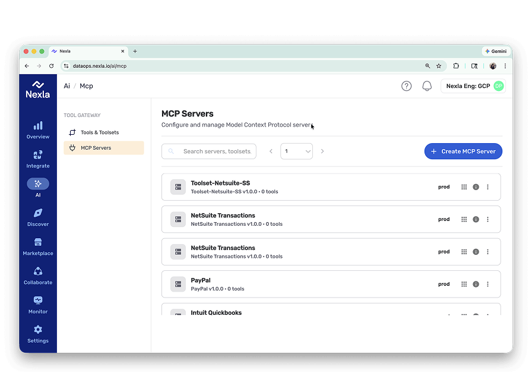Open Settings from the bottom sidebar icon
The width and height of the screenshot is (532, 392).
tap(37, 333)
